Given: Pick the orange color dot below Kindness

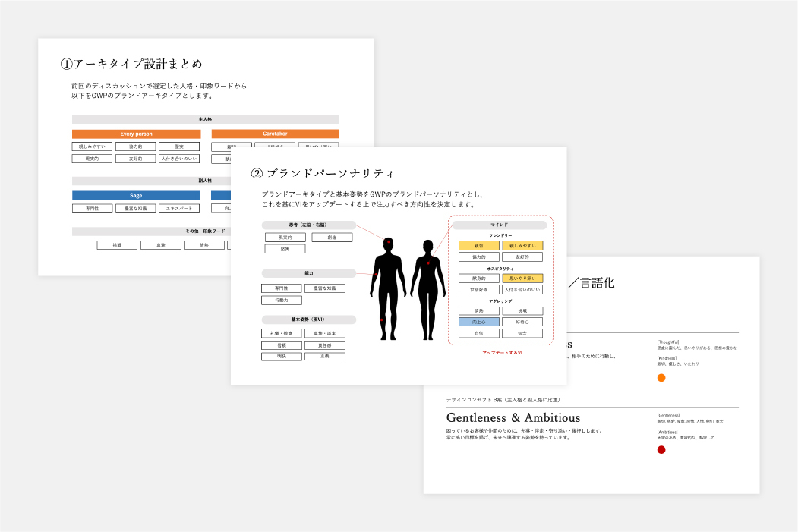Looking at the screenshot, I should tap(661, 378).
